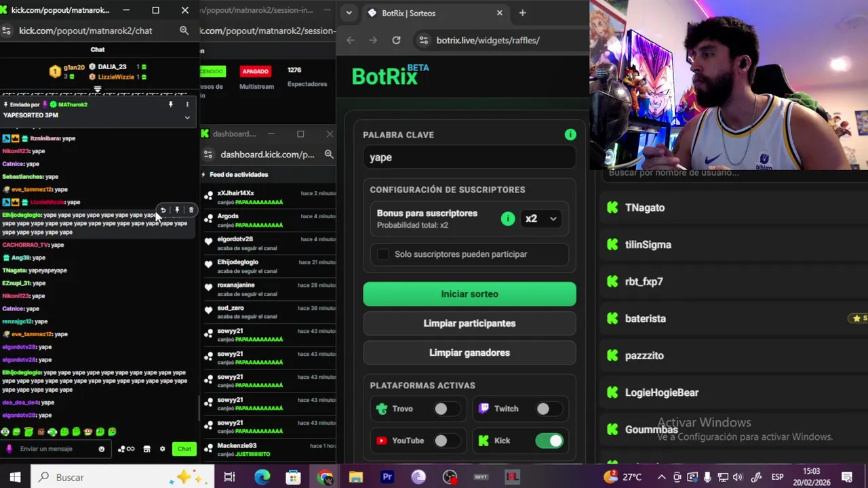This screenshot has width=868, height=488.
Task: Delete Elhijodegloglo's hovered chat message
Action: point(191,210)
